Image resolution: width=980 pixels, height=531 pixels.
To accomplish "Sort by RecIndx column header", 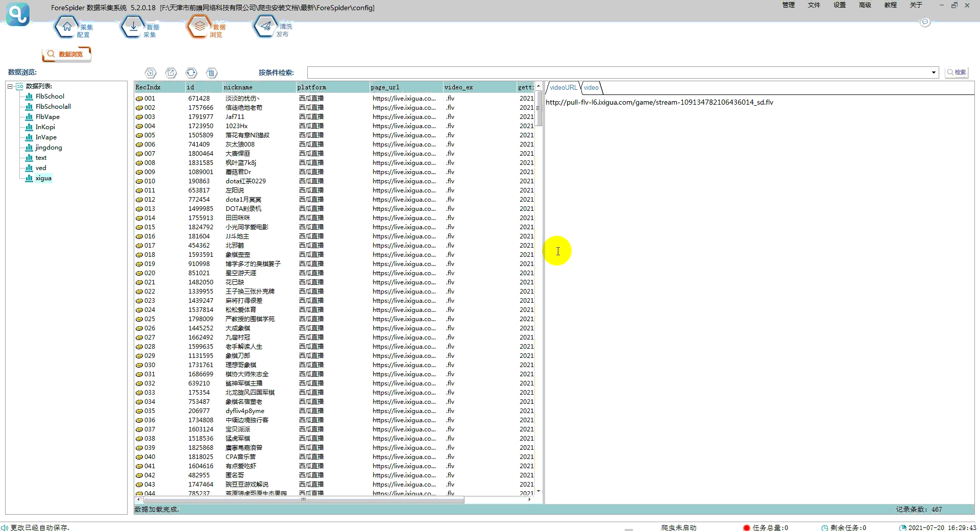I will (160, 87).
